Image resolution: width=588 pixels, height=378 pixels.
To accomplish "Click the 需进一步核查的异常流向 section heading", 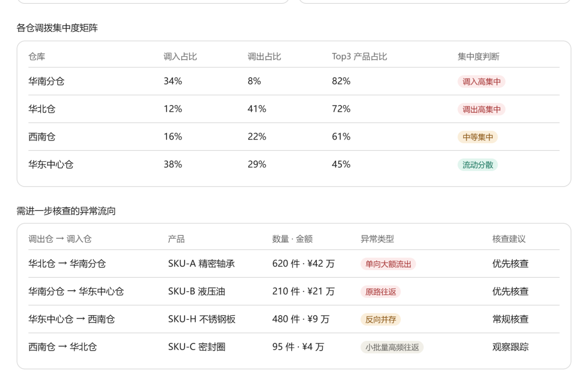I will pyautogui.click(x=66, y=211).
